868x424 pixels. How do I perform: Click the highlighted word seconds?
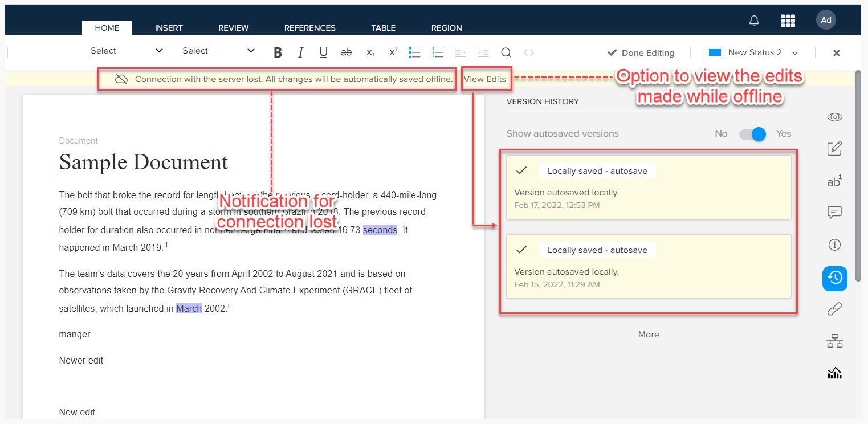click(380, 230)
